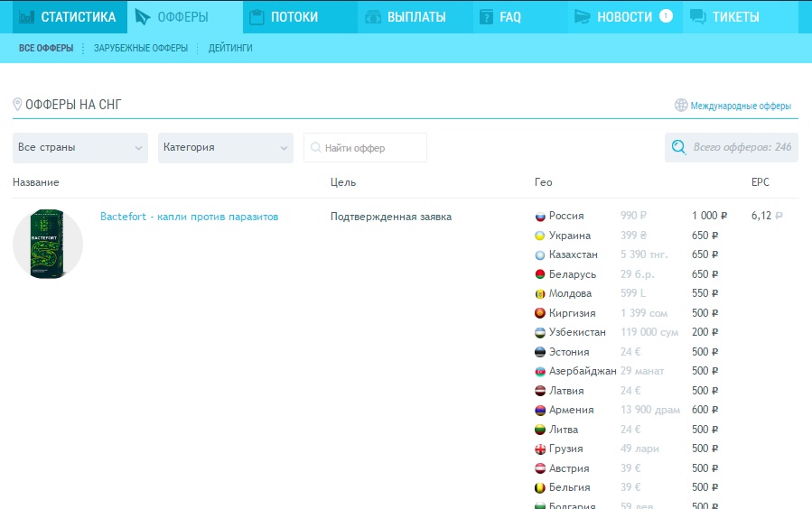Click the money icon for Выплаты
Image resolution: width=812 pixels, height=509 pixels.
pyautogui.click(x=372, y=17)
